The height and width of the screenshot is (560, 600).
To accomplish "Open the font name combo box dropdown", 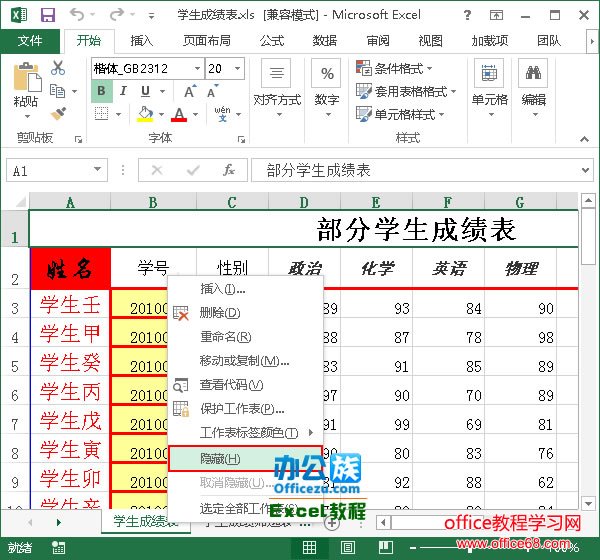I will (x=197, y=69).
